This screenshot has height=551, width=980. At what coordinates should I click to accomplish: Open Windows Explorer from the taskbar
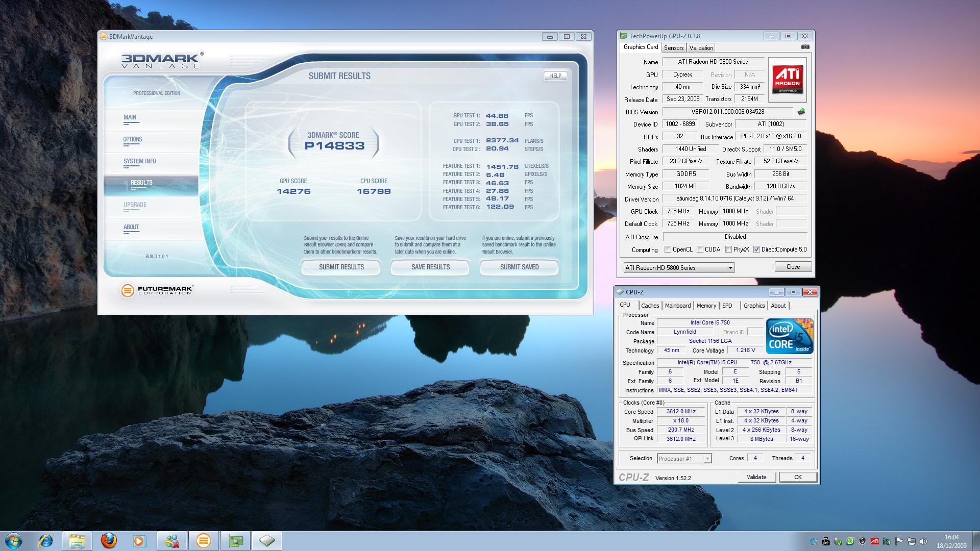pos(77,541)
